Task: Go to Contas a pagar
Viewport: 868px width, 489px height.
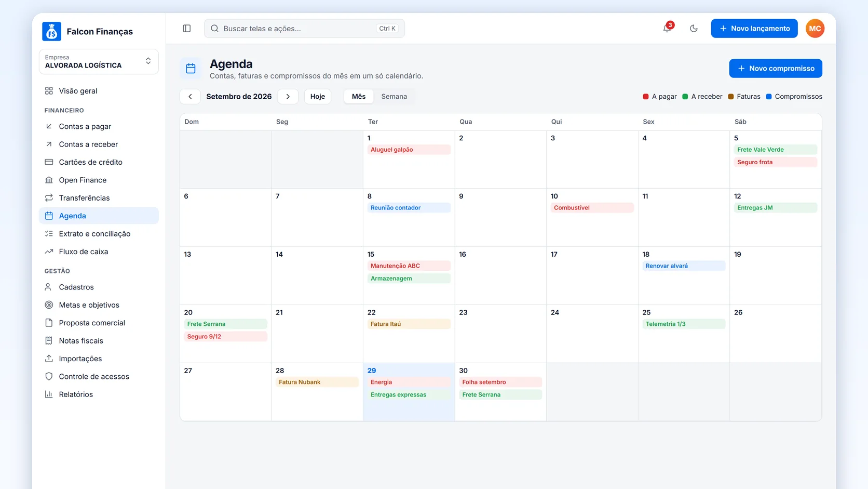Action: point(99,126)
